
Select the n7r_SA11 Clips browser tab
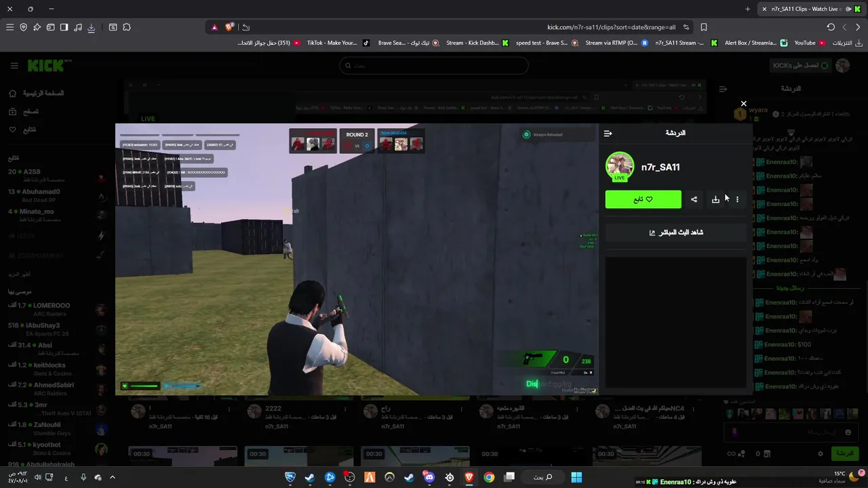810,9
